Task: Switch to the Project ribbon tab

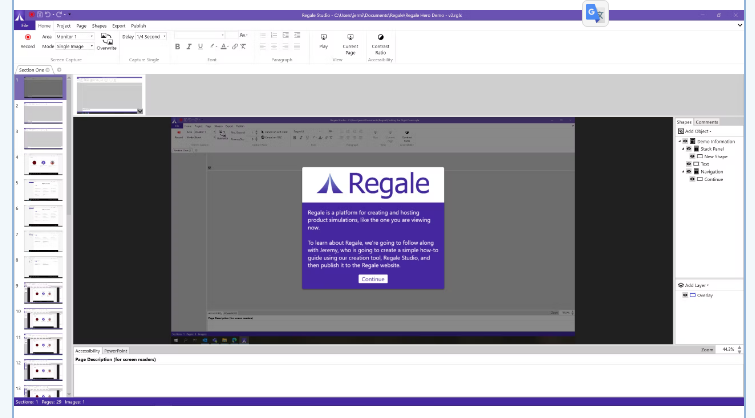Action: pos(64,26)
